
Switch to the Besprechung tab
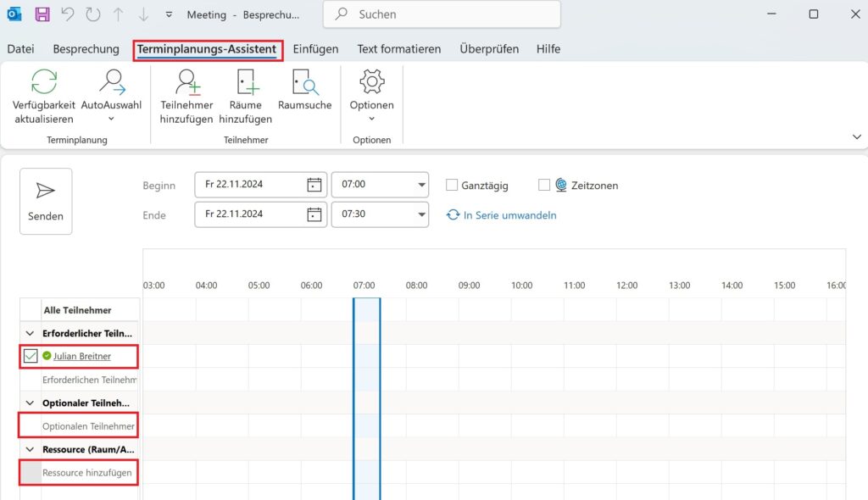point(86,48)
